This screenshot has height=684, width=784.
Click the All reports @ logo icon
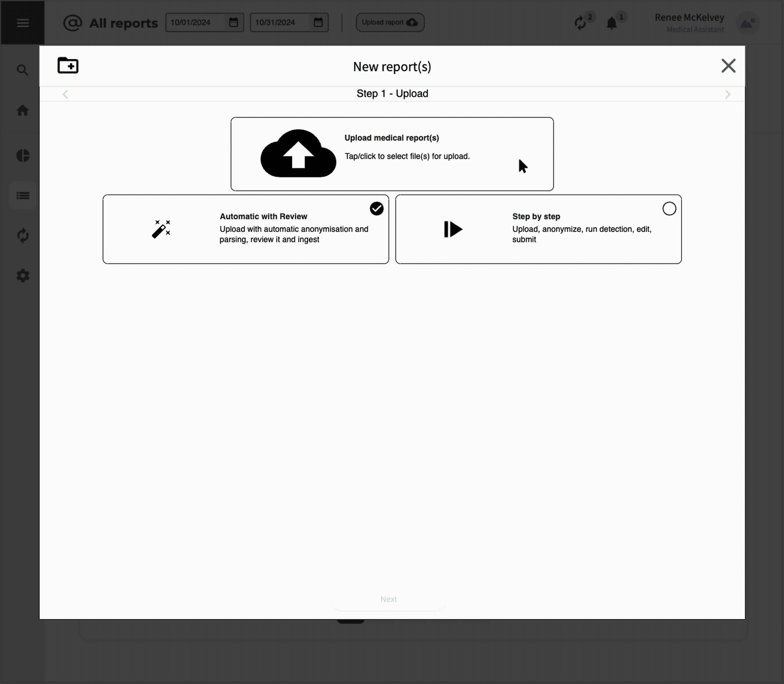coord(73,23)
